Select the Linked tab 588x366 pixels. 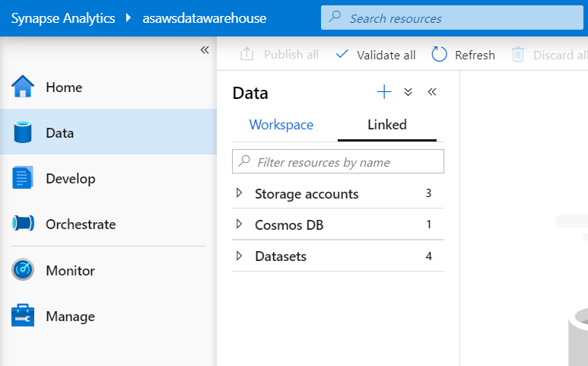[387, 125]
